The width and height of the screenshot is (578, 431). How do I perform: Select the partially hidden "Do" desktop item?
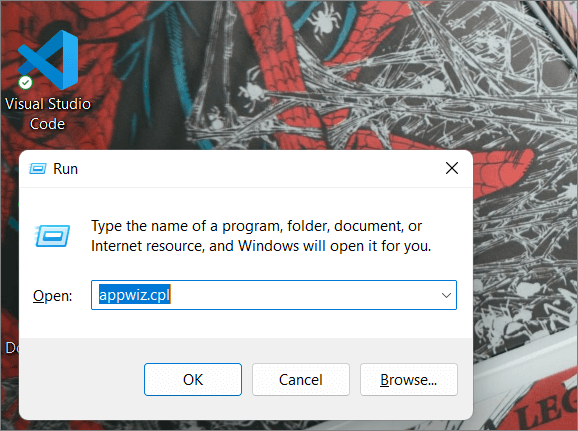(12, 348)
